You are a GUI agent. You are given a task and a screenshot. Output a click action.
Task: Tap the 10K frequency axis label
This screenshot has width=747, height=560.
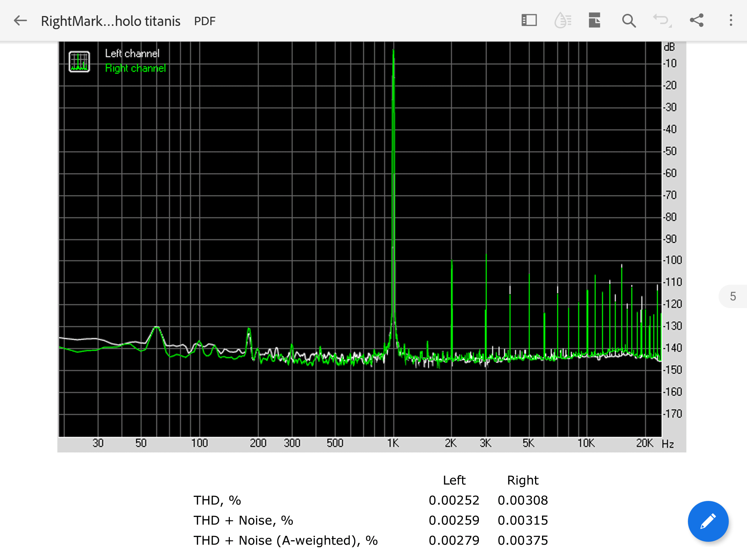point(586,443)
